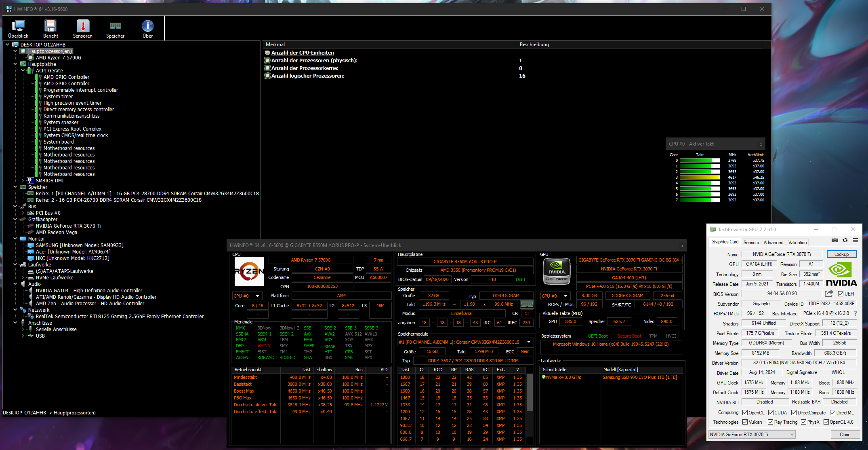The width and height of the screenshot is (868, 450).
Task: Toggle the OpenCL checkbox
Action: [x=745, y=413]
